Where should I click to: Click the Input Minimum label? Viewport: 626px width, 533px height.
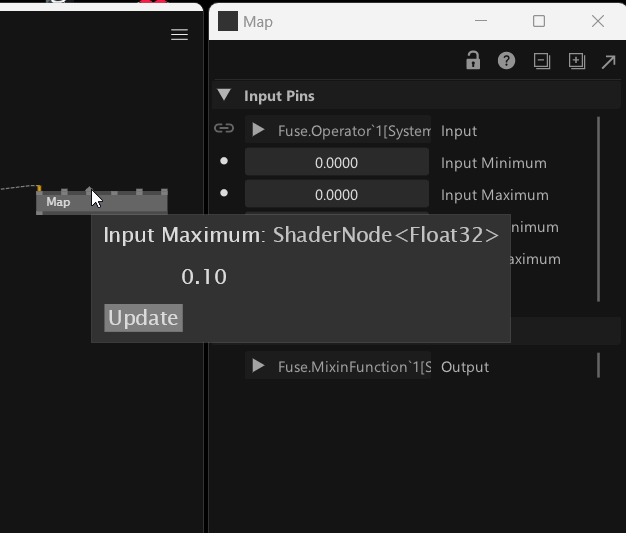[493, 163]
